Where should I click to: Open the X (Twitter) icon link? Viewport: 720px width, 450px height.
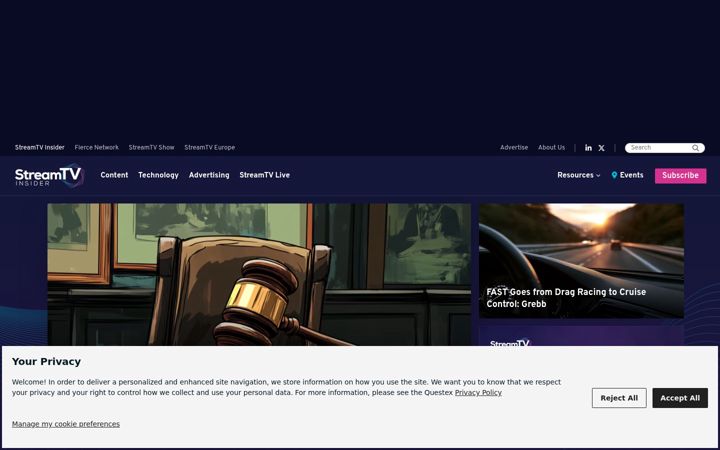point(602,148)
